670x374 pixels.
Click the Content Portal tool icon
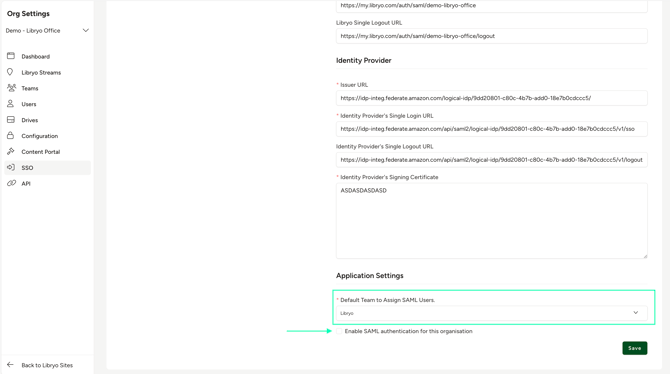coord(11,151)
